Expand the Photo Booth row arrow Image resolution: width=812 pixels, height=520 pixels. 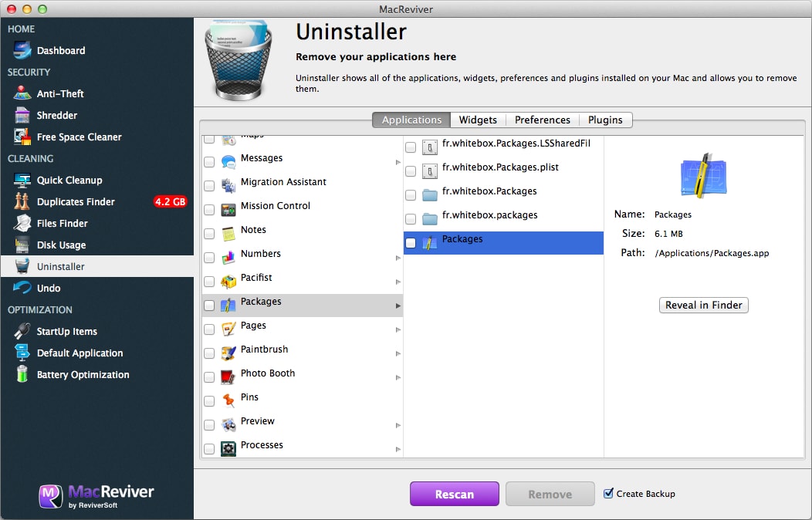(x=398, y=378)
